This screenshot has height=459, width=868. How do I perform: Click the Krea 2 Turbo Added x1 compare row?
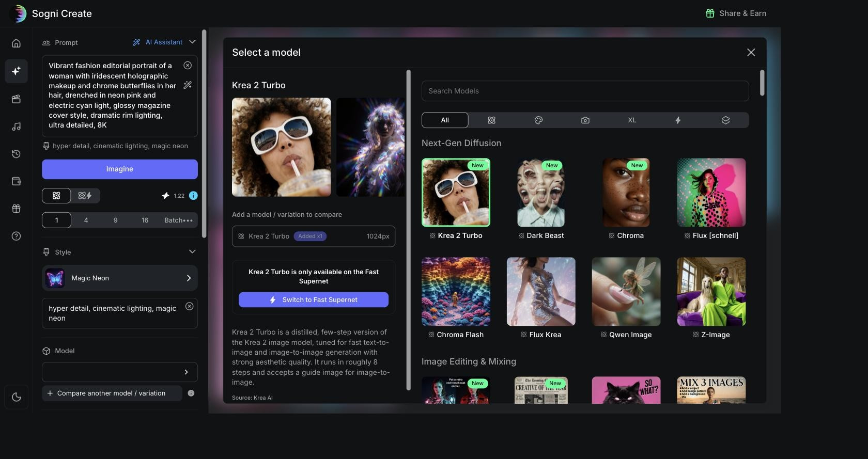tap(314, 236)
